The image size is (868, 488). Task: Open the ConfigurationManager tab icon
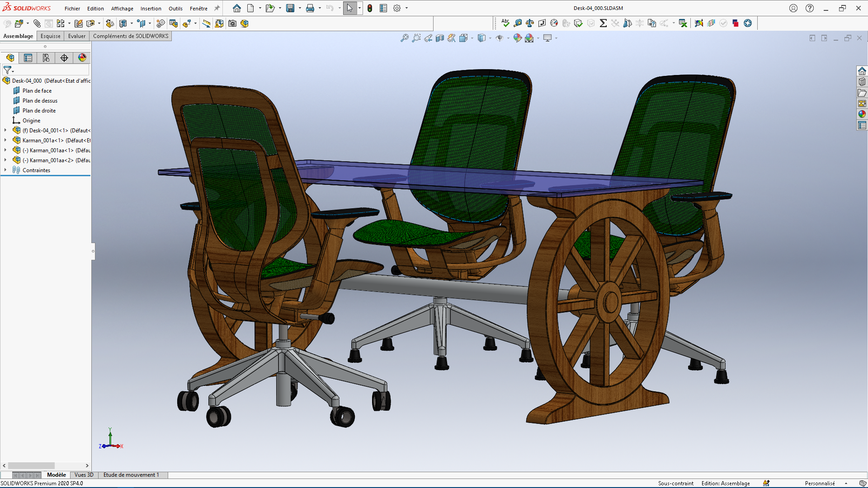46,58
